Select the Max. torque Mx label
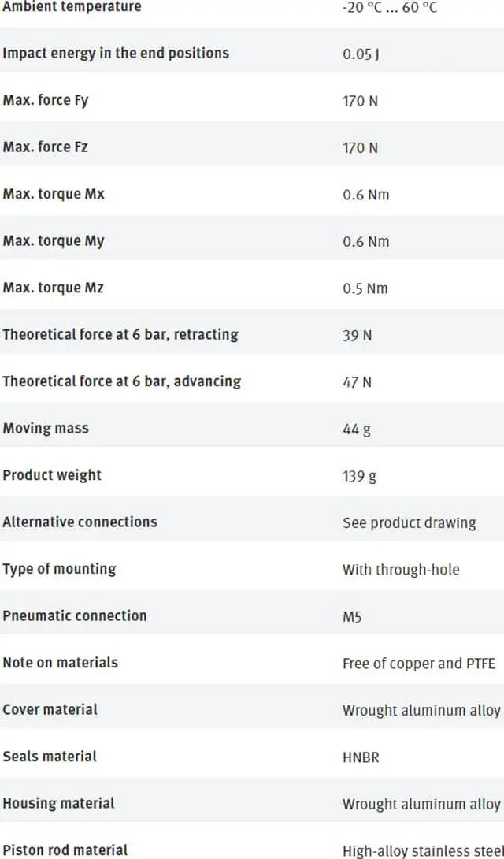The height and width of the screenshot is (859, 504). coord(54,194)
